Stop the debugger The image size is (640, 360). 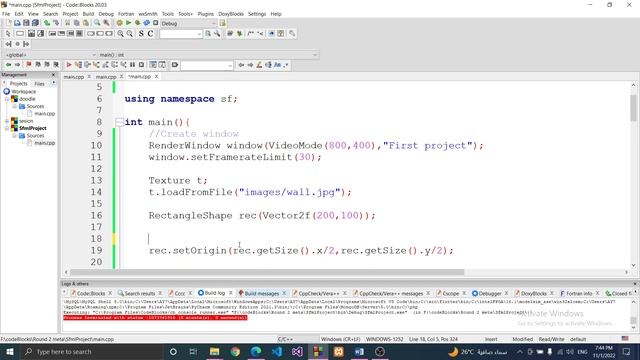coord(141,65)
